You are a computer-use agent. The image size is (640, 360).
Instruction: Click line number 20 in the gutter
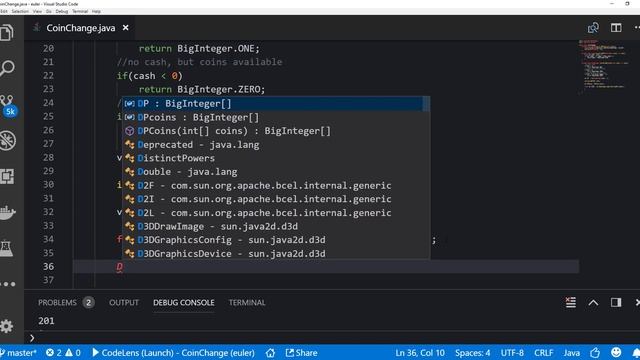click(x=48, y=49)
